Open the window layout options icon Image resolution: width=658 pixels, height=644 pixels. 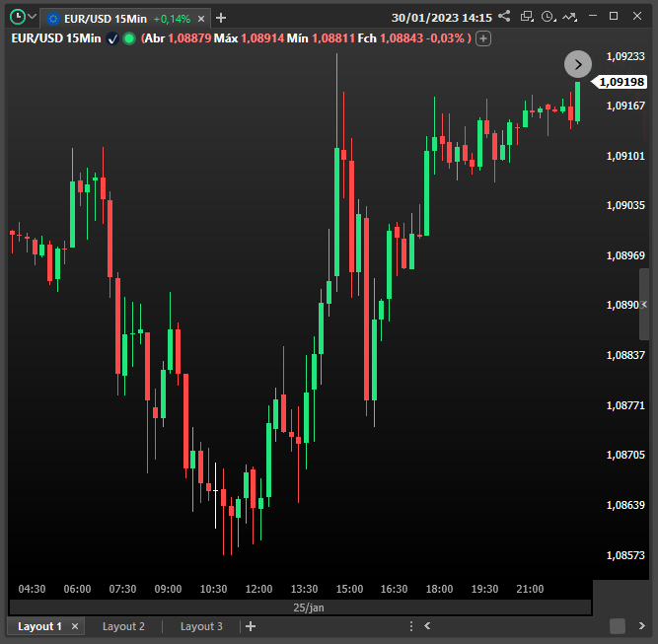coord(527,17)
